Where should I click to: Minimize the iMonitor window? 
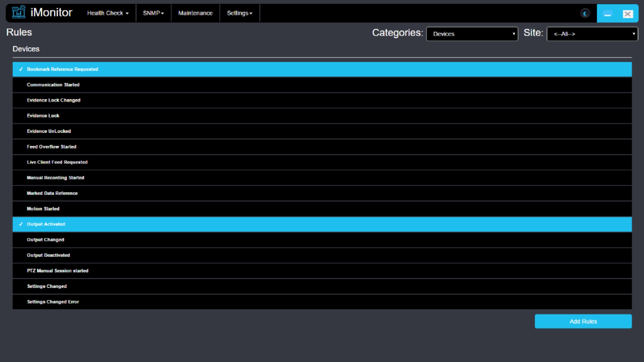pos(607,14)
